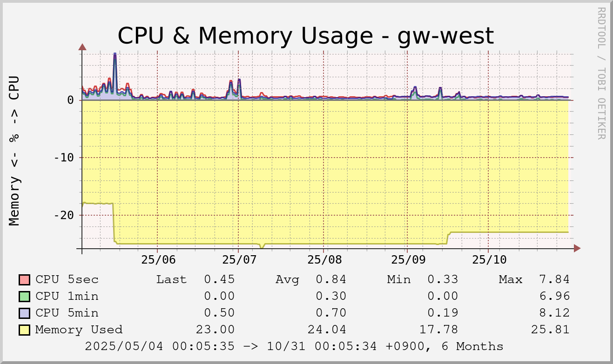This screenshot has width=613, height=364.
Task: Click the y-axis label 'Memory <- % -> CPU'
Action: coord(14,150)
